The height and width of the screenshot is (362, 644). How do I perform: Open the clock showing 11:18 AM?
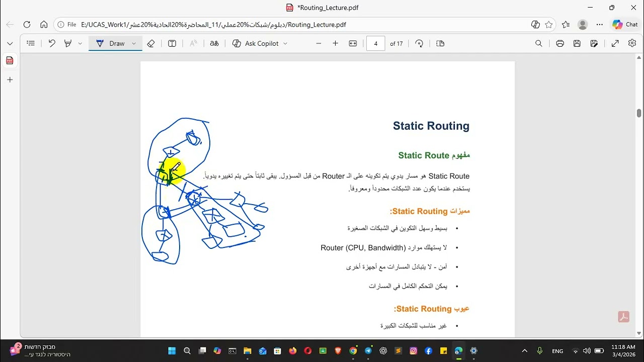click(623, 350)
